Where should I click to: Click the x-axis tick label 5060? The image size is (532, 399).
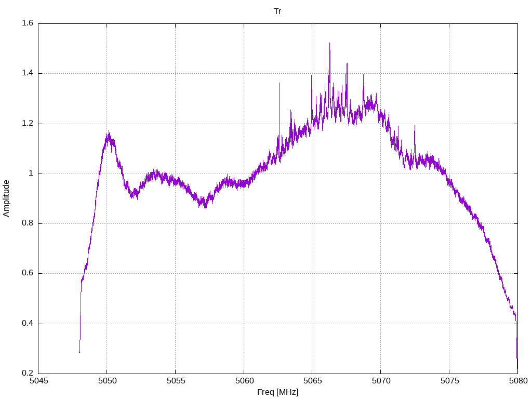point(244,381)
